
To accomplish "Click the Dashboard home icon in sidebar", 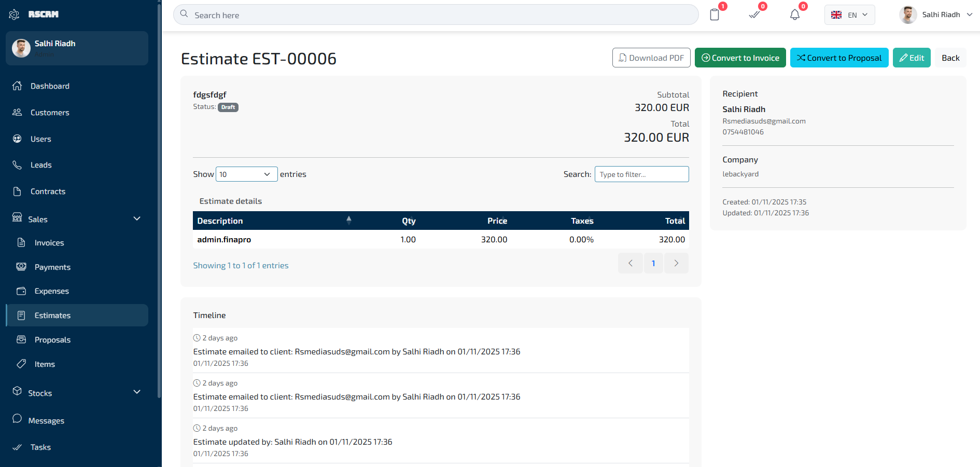I will coord(17,86).
